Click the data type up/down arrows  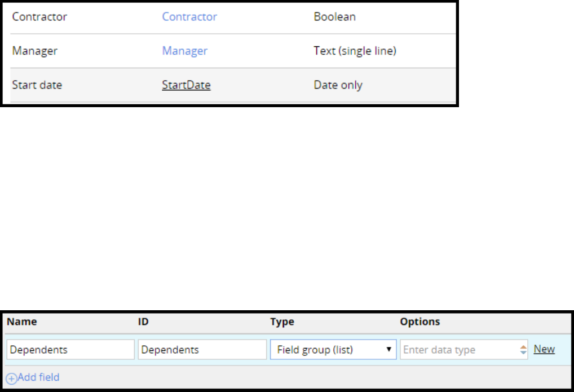(524, 350)
